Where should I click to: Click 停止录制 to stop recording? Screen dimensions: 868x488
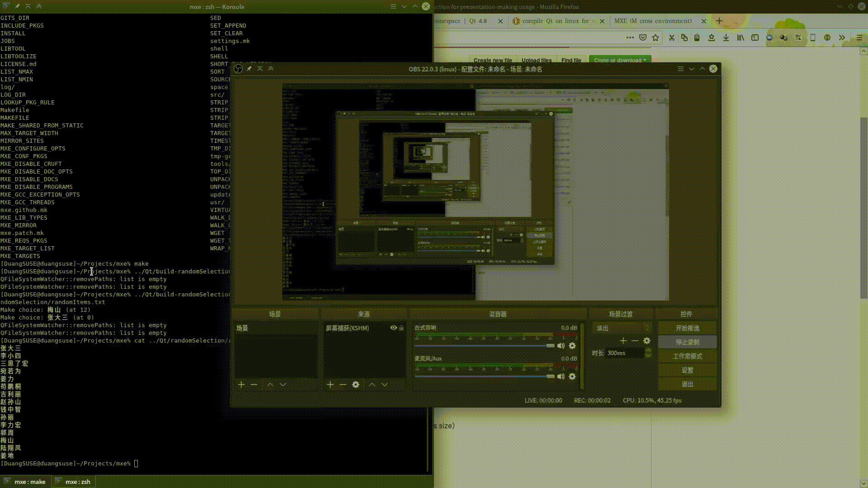(x=687, y=342)
